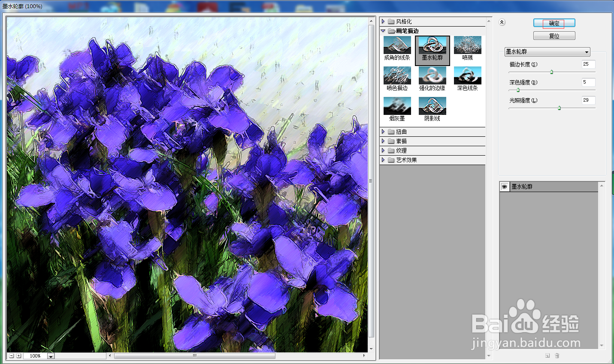Click the 艺术效果 folder icon
614x364 pixels.
coord(391,160)
